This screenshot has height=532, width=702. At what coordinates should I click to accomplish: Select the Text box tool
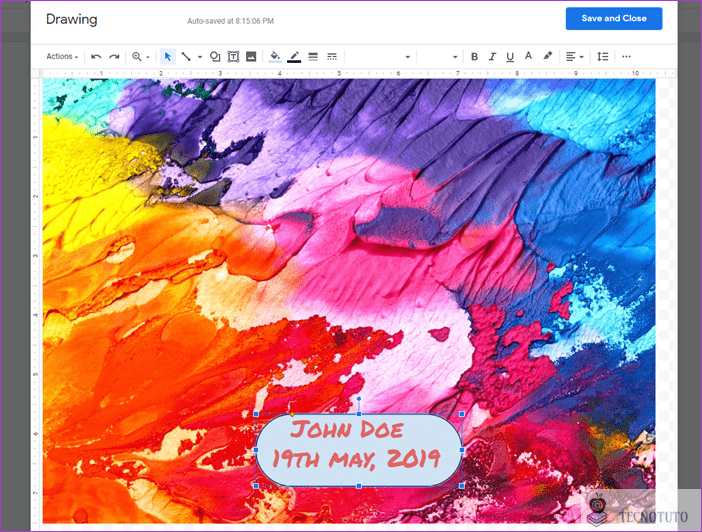[x=233, y=56]
